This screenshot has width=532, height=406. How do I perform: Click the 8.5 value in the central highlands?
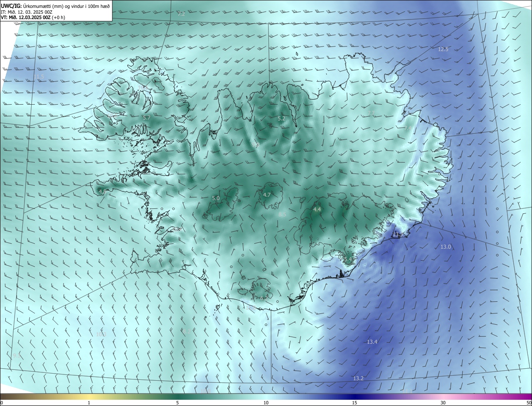[x=282, y=215]
